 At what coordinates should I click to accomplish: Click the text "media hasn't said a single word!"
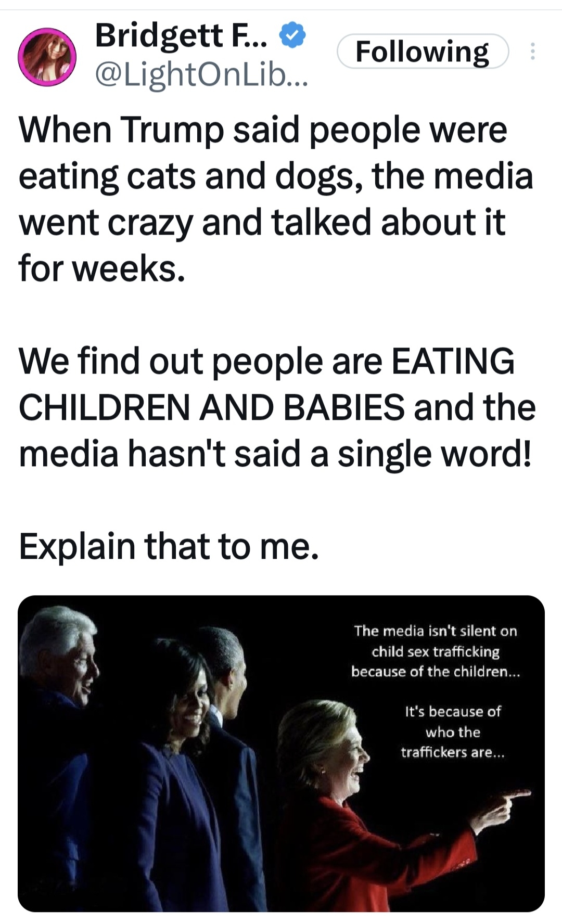(275, 454)
